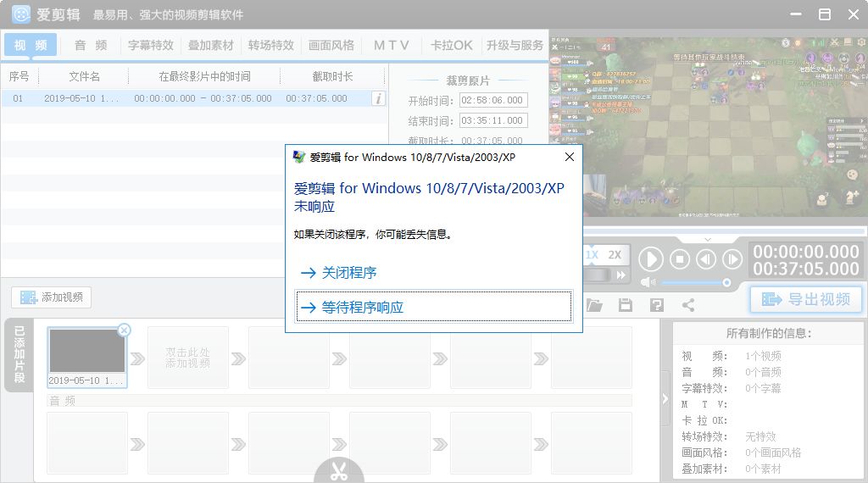Click the scissors cut icon at the bottom
The image size is (868, 483).
(339, 471)
